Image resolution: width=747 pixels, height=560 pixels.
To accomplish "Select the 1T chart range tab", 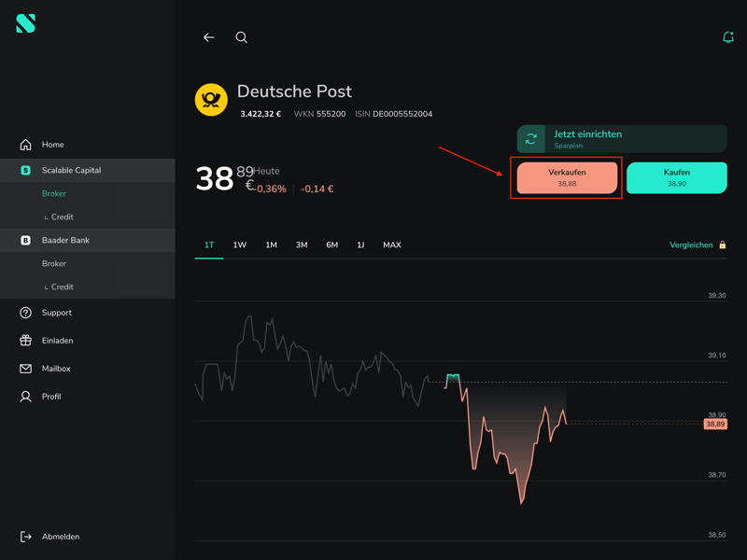I will click(x=209, y=245).
